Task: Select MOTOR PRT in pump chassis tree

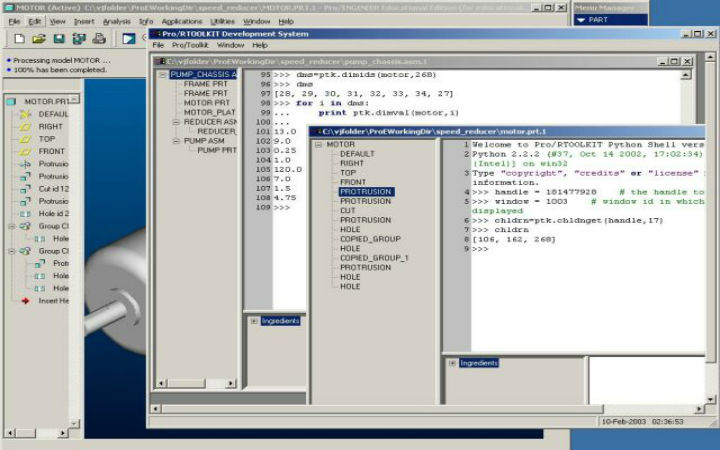Action: click(x=207, y=103)
